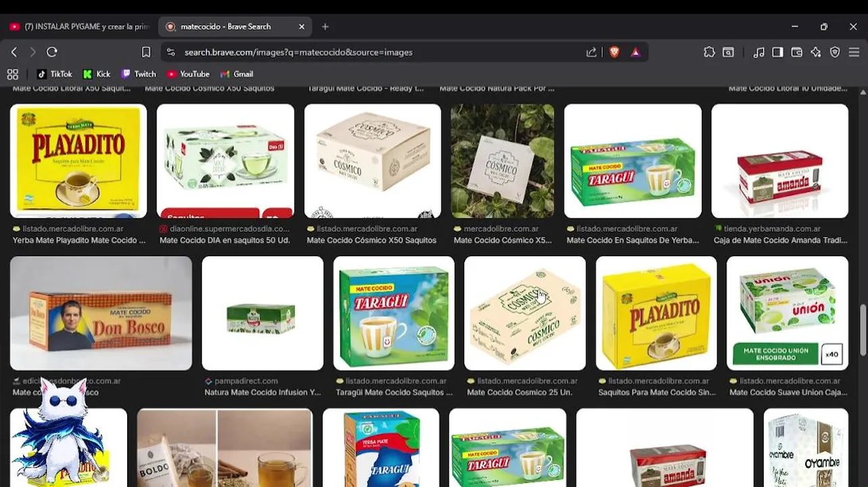This screenshot has height=487, width=868.
Task: Click the browser forward arrow
Action: (32, 52)
